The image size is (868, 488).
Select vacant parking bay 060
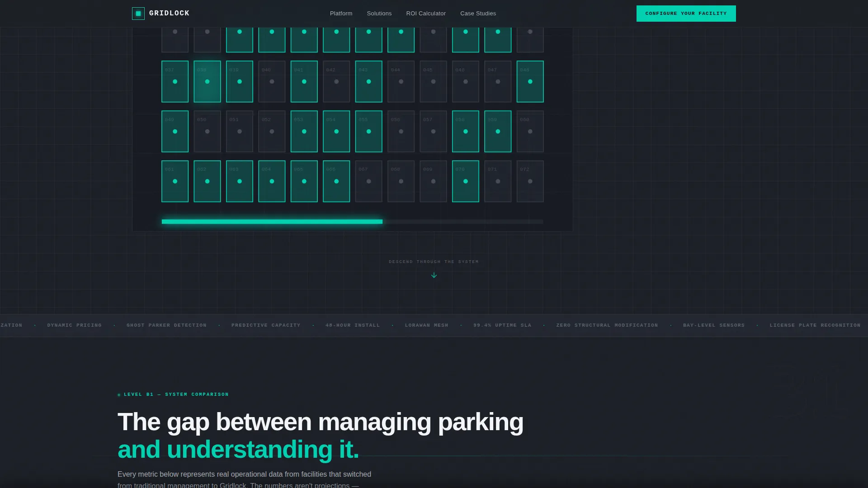click(x=530, y=131)
